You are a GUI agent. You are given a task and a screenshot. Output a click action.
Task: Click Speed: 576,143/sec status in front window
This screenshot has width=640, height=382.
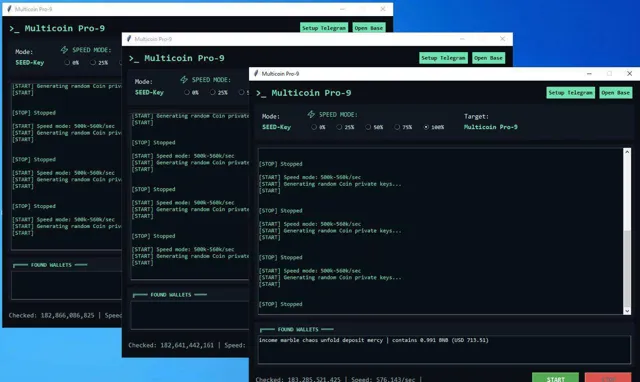[383, 379]
